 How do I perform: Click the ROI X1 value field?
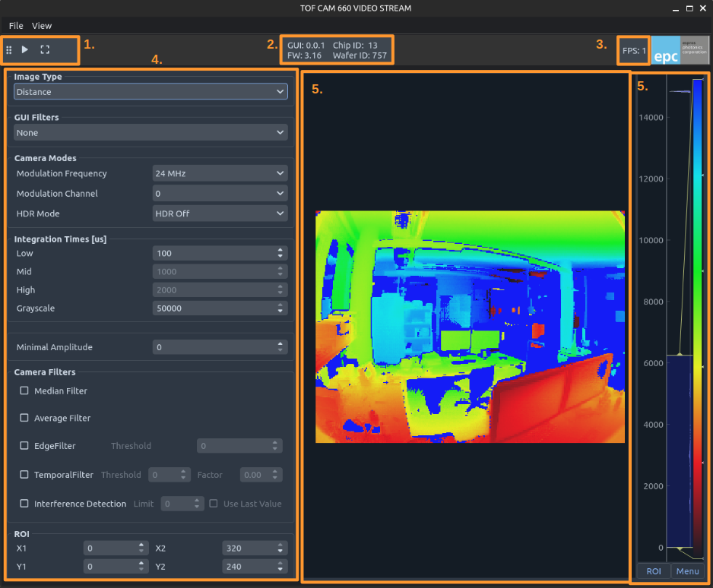coord(116,548)
